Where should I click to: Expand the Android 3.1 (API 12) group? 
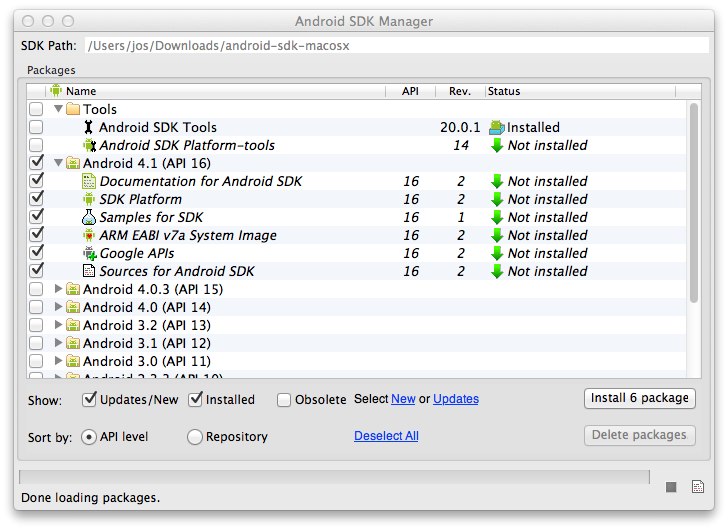[58, 343]
